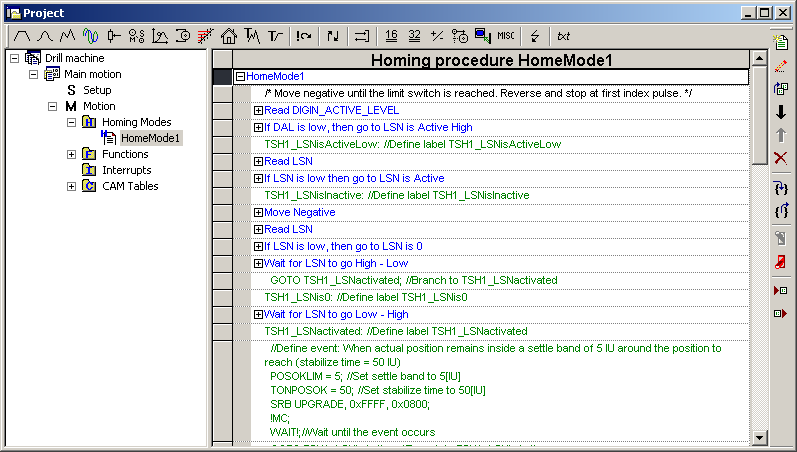This screenshot has height=452, width=797.
Task: Expand the Move Negative code block
Action: (258, 212)
